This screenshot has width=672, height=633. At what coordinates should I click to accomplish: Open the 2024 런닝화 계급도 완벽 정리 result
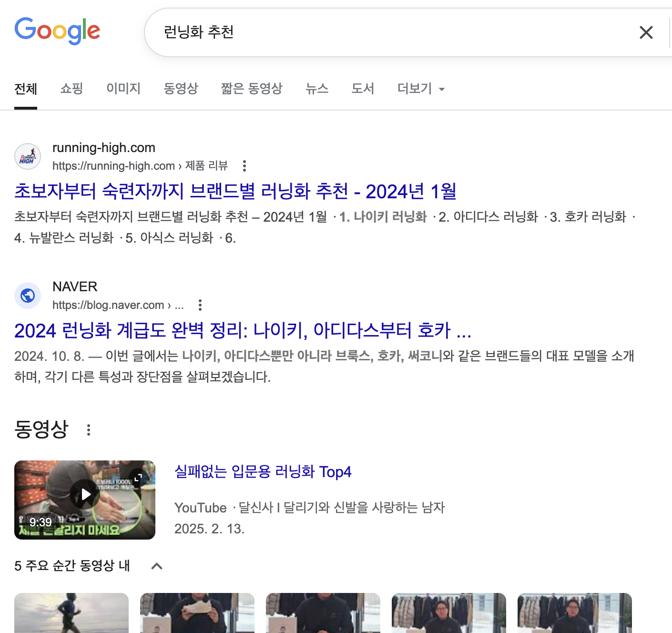click(x=243, y=330)
